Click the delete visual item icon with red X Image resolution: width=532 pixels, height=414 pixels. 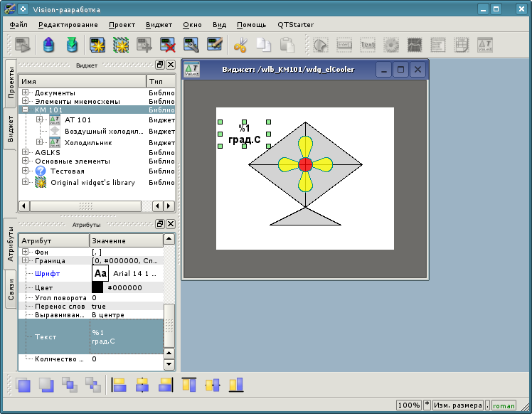coord(168,45)
